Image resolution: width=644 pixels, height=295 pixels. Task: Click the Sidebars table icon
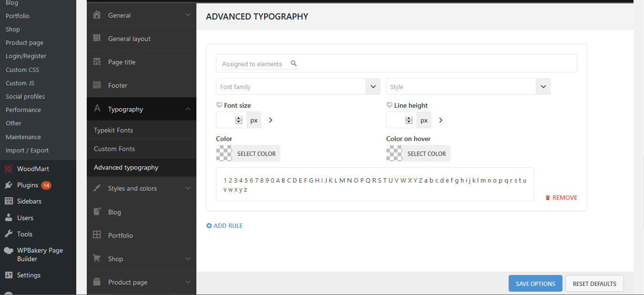pos(9,201)
